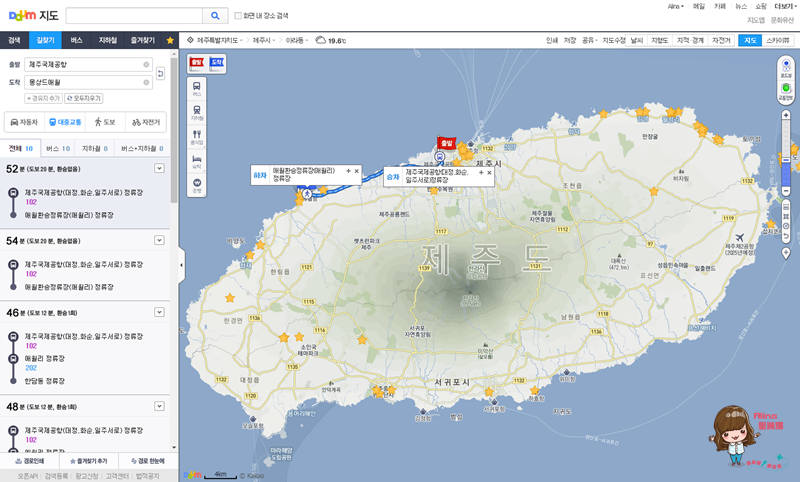
Task: Toggle traffic info with the green light icon
Action: 786,91
